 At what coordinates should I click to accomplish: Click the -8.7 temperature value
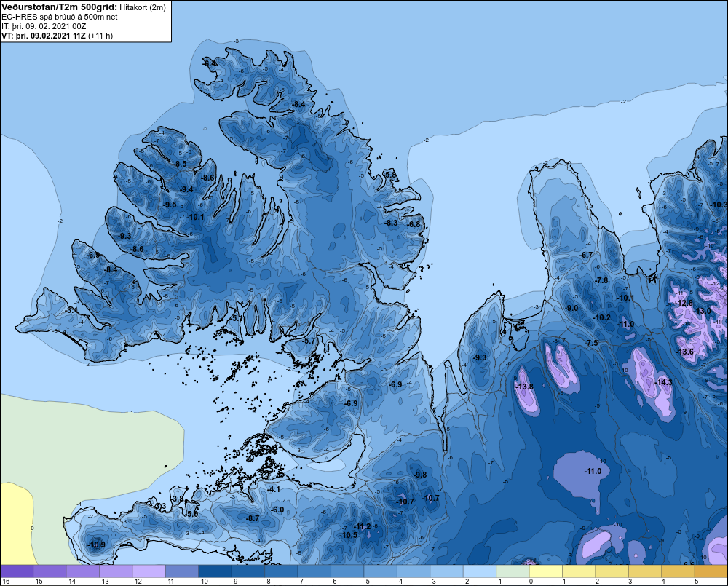[253, 518]
